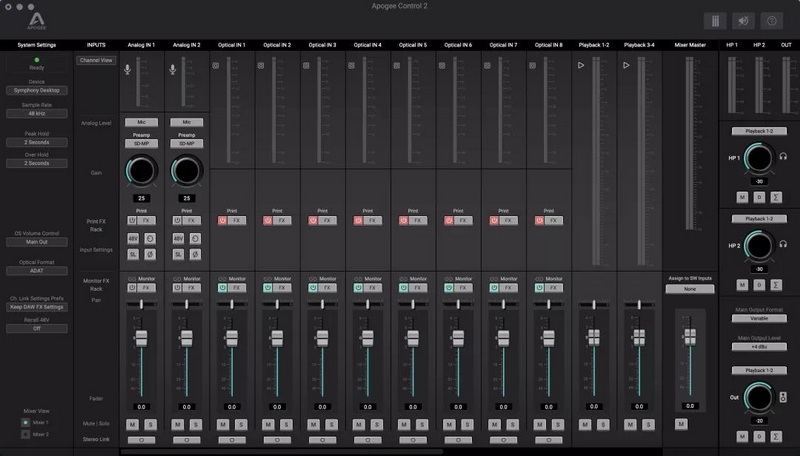
Task: Open the mixer view icon in top toolbar
Action: point(715,21)
